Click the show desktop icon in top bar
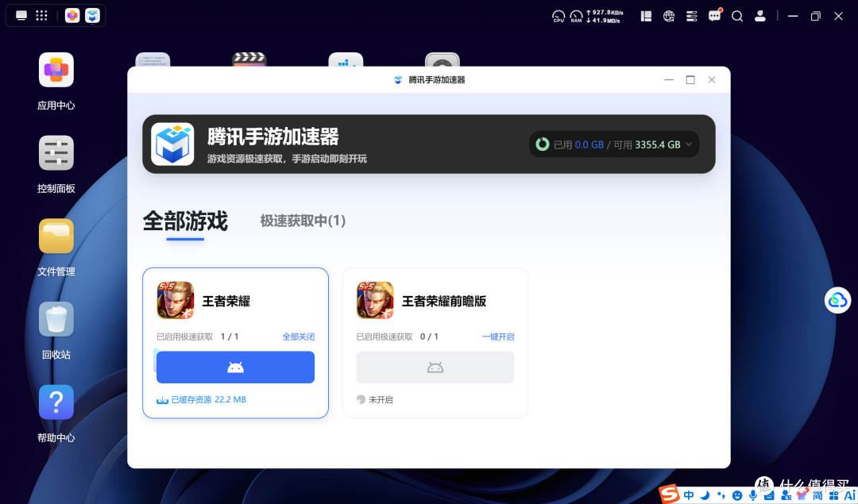 pyautogui.click(x=21, y=15)
